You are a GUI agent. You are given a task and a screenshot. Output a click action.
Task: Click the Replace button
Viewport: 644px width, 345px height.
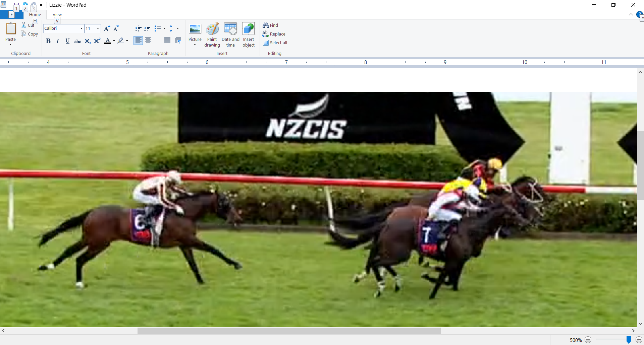274,34
